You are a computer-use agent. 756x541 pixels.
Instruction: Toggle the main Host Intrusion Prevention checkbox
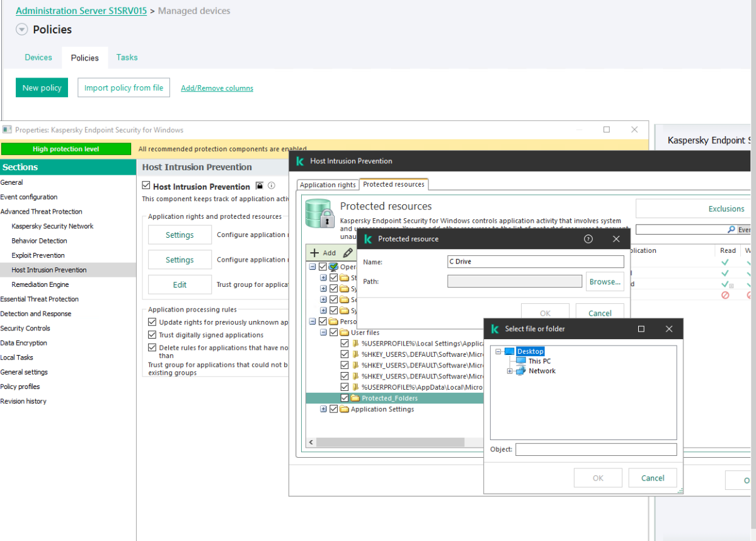(x=146, y=186)
